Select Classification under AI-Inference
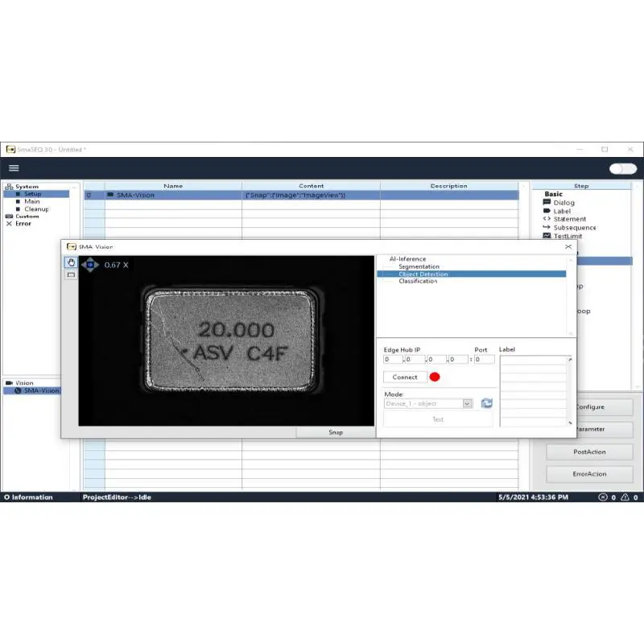 click(x=418, y=281)
